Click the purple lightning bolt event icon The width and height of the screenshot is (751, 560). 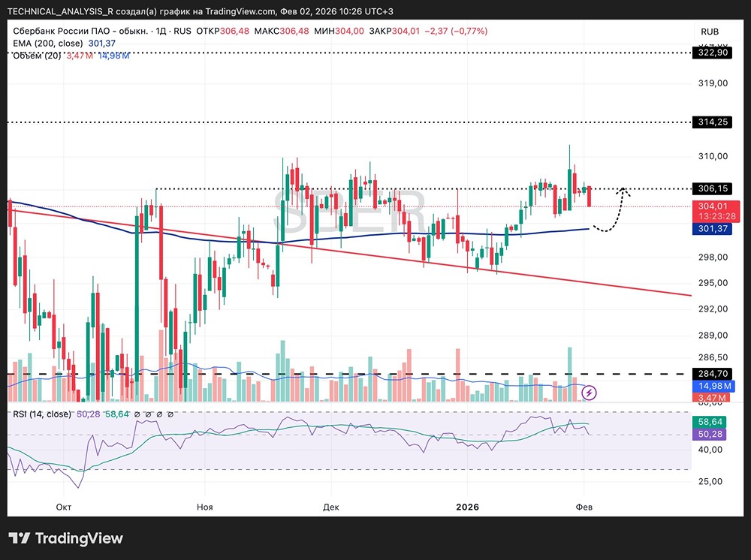(589, 393)
